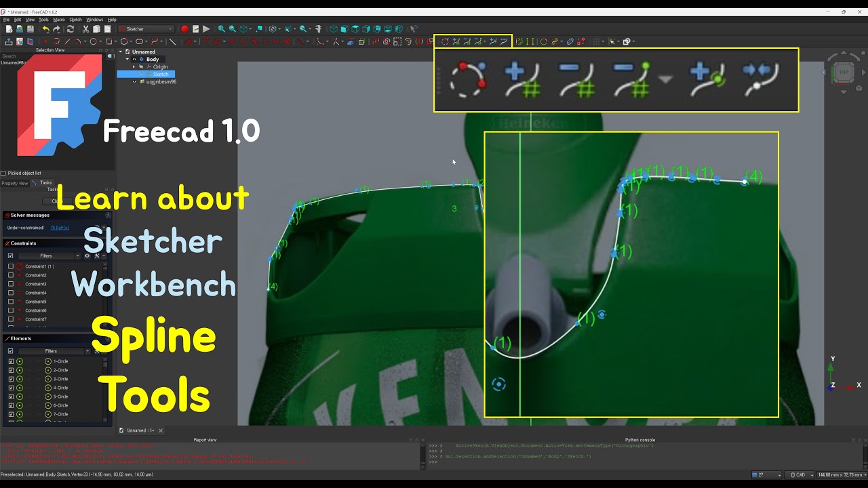Switch to the Property view tab

coord(14,183)
